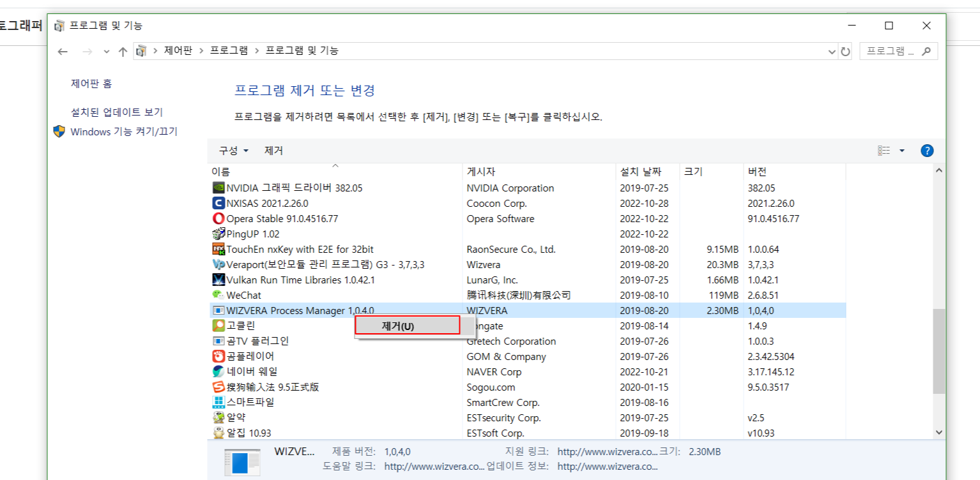Click the view options list icon
This screenshot has height=480, width=980.
[x=884, y=151]
